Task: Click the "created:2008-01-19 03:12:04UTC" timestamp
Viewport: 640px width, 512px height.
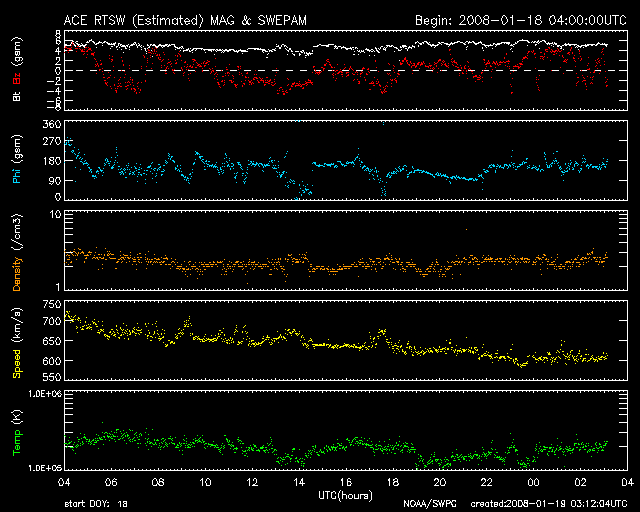Action: coord(549,504)
